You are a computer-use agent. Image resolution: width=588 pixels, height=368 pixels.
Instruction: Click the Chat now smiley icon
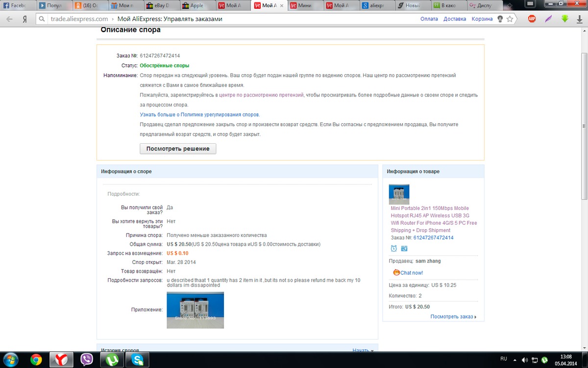(x=396, y=272)
